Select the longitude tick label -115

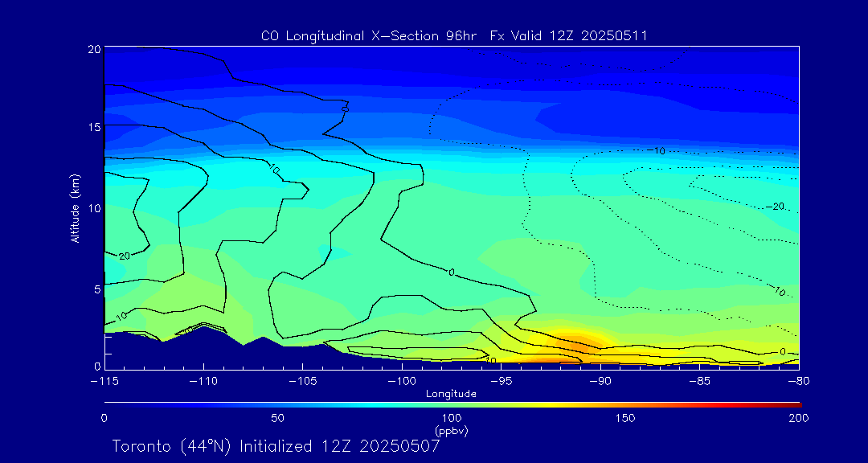104,382
